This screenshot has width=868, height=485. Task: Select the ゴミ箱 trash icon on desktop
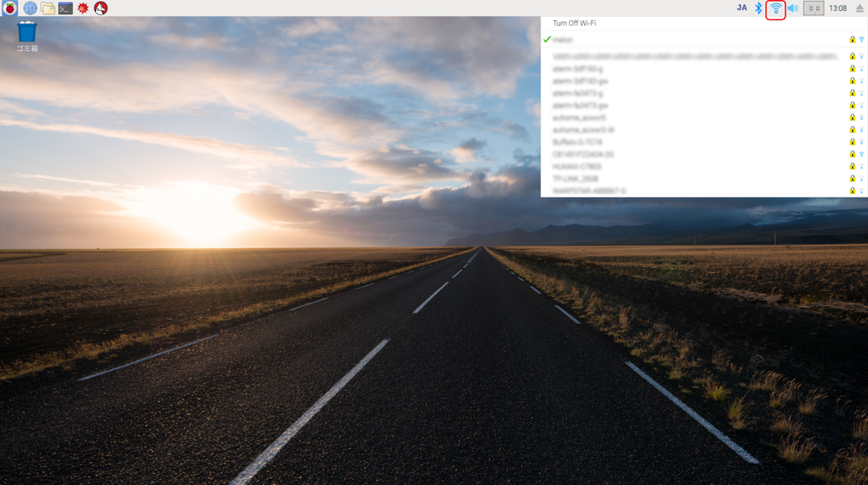(x=26, y=36)
